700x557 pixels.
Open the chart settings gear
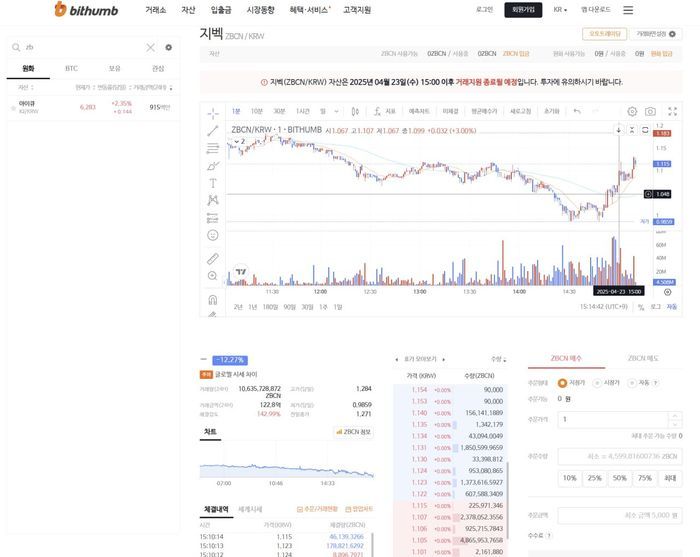(x=632, y=112)
